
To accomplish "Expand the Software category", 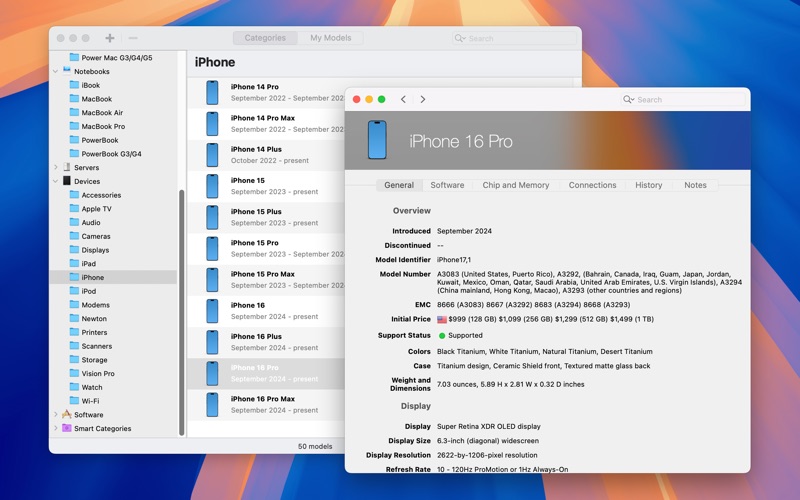I will click(56, 415).
